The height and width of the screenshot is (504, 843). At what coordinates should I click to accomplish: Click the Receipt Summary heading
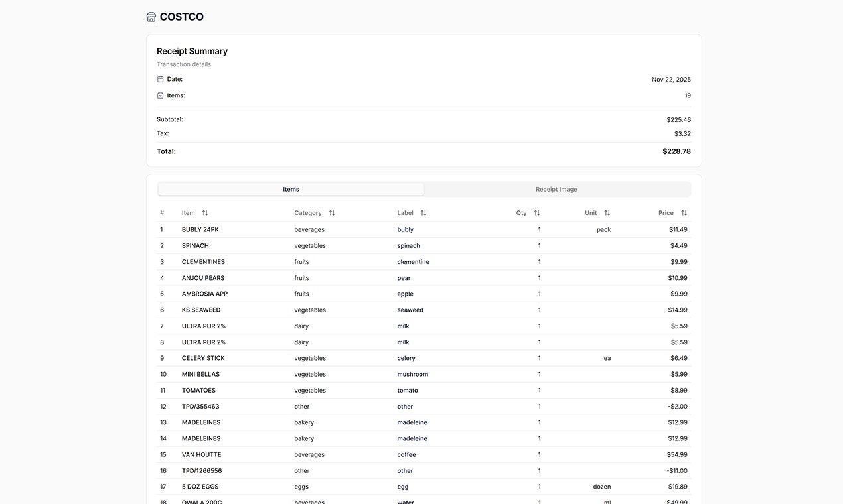192,51
